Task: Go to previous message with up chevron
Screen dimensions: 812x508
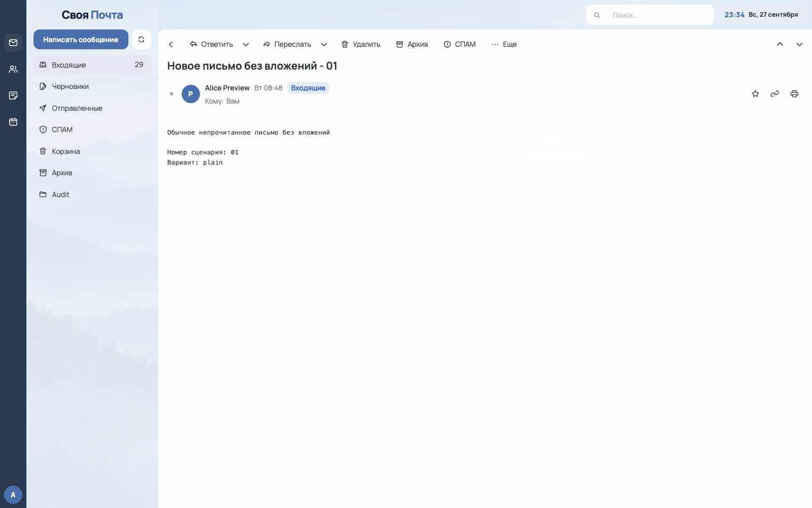Action: pos(780,44)
